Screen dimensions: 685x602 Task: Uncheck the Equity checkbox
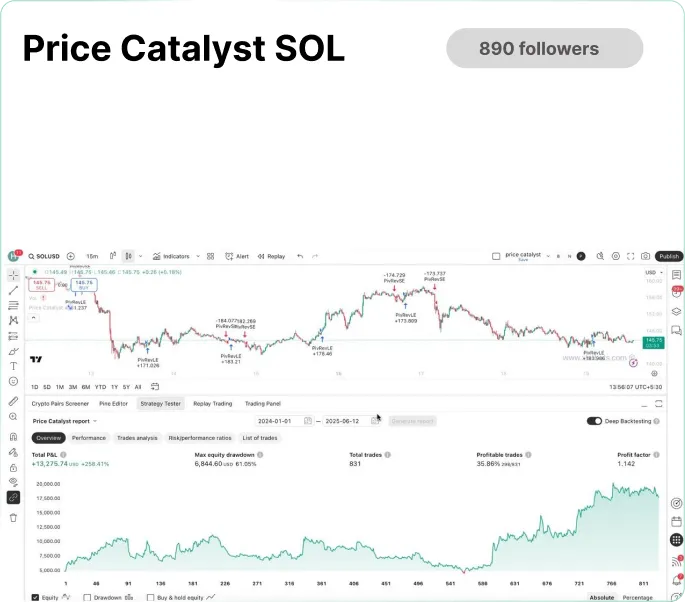click(35, 597)
